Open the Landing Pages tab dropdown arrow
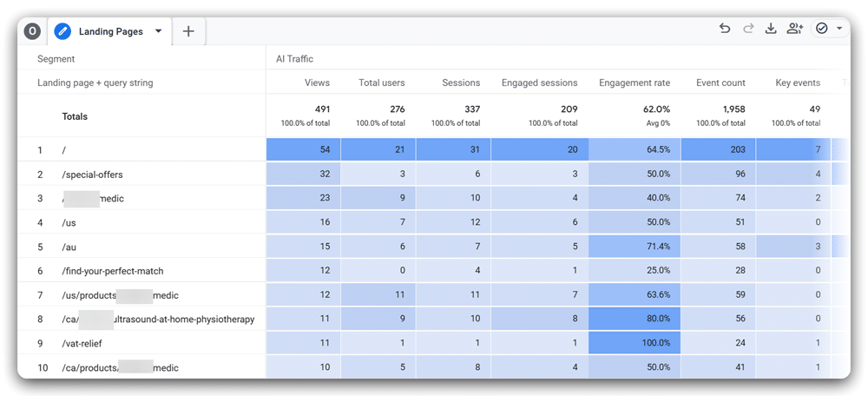The height and width of the screenshot is (396, 868). 158,31
